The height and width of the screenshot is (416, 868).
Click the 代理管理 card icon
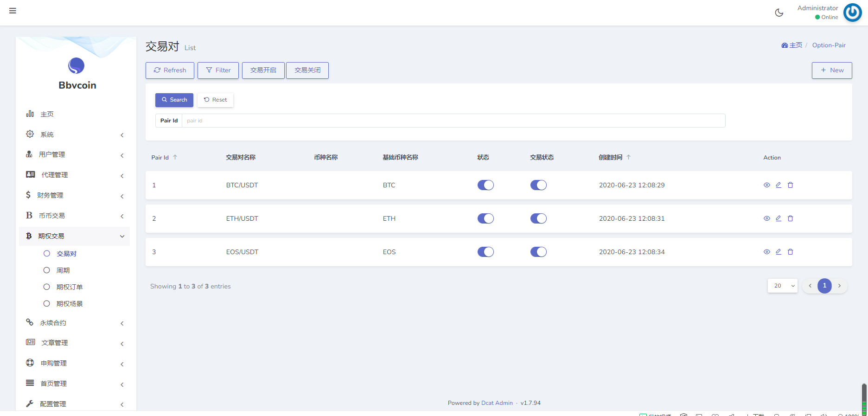coord(31,174)
